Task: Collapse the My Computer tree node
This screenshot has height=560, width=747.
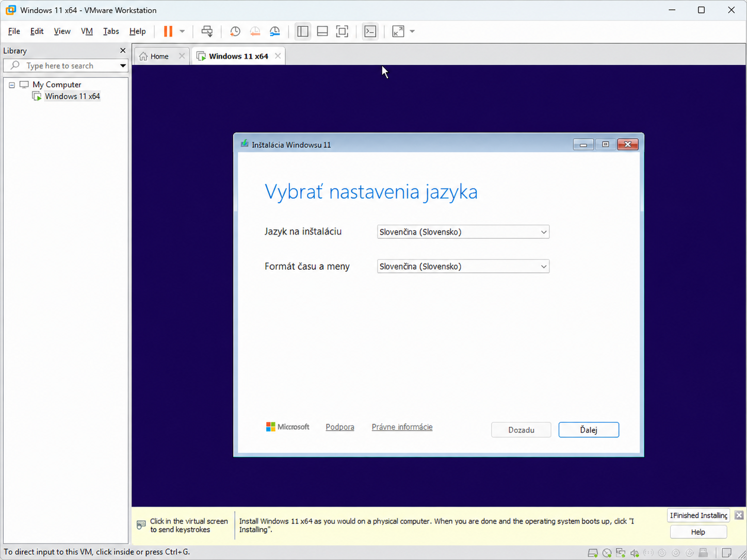Action: (12, 85)
